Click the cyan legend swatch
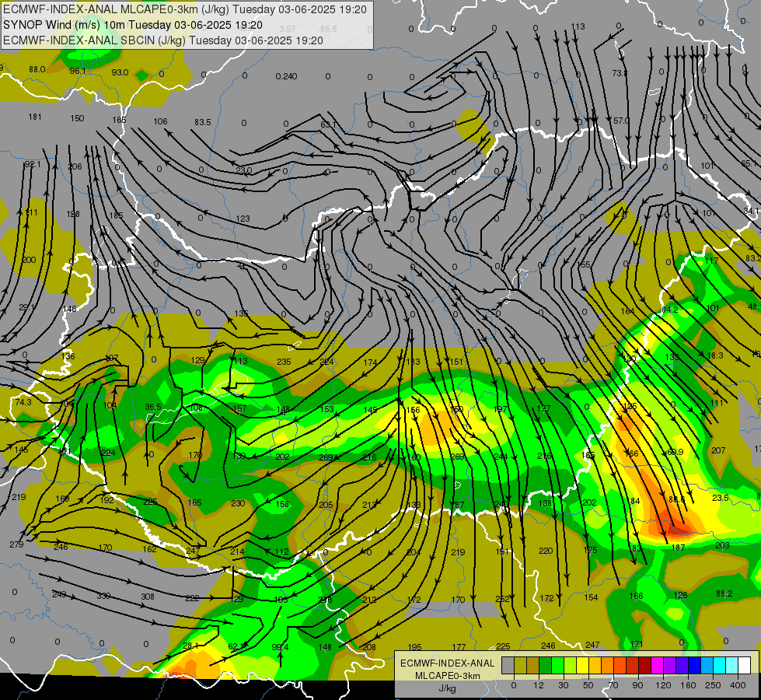Screen dimensions: 761x700 720,665
